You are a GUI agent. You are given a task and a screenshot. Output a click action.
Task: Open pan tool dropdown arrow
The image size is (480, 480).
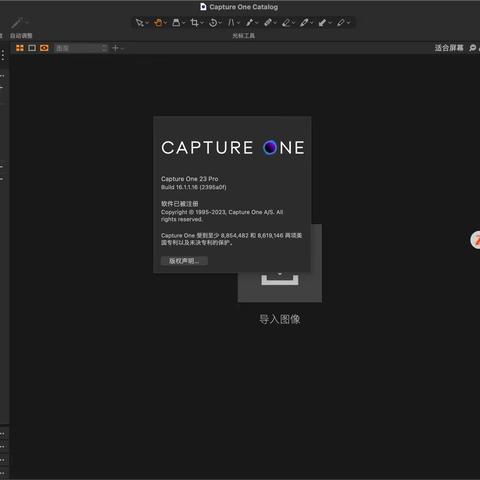tap(165, 23)
